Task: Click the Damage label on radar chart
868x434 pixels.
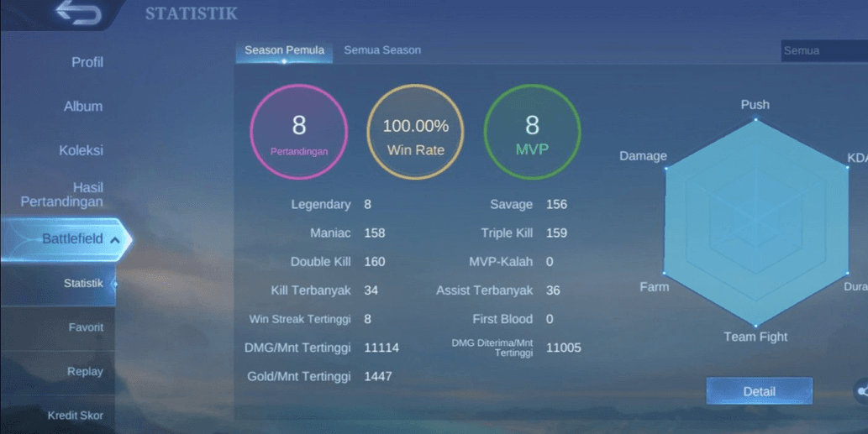Action: pos(643,156)
